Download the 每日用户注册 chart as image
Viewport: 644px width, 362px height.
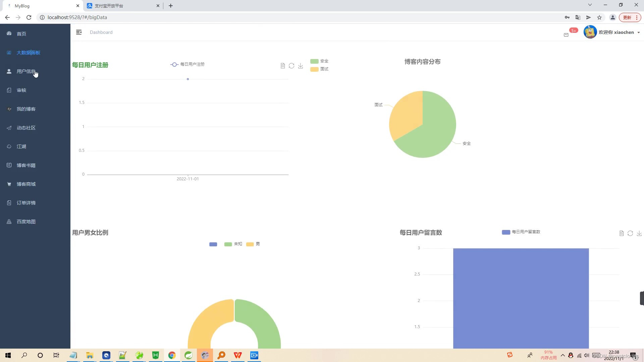[x=301, y=66]
